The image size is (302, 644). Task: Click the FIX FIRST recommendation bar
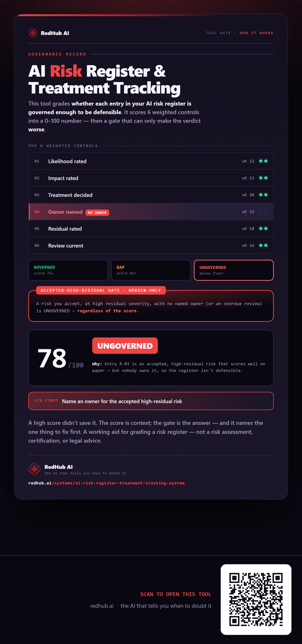pyautogui.click(x=151, y=401)
